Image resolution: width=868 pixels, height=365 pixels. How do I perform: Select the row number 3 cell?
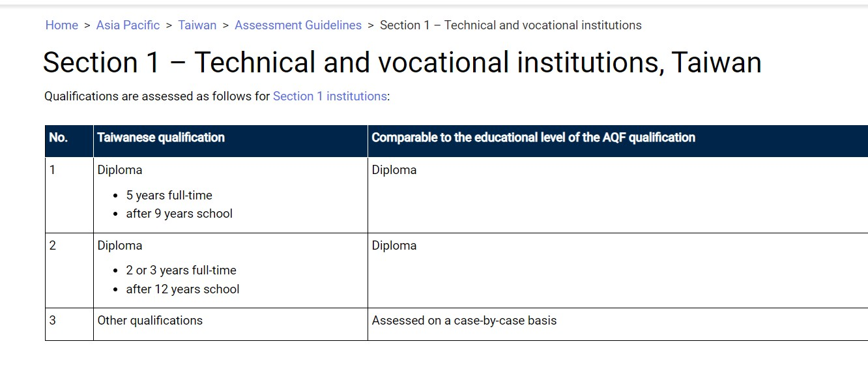[x=69, y=324]
